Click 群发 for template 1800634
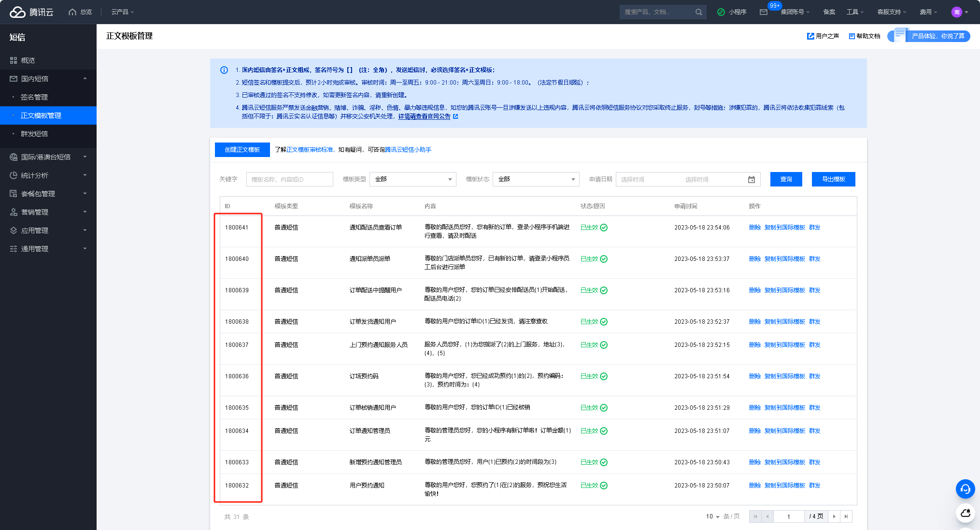Image resolution: width=980 pixels, height=530 pixels. point(815,431)
